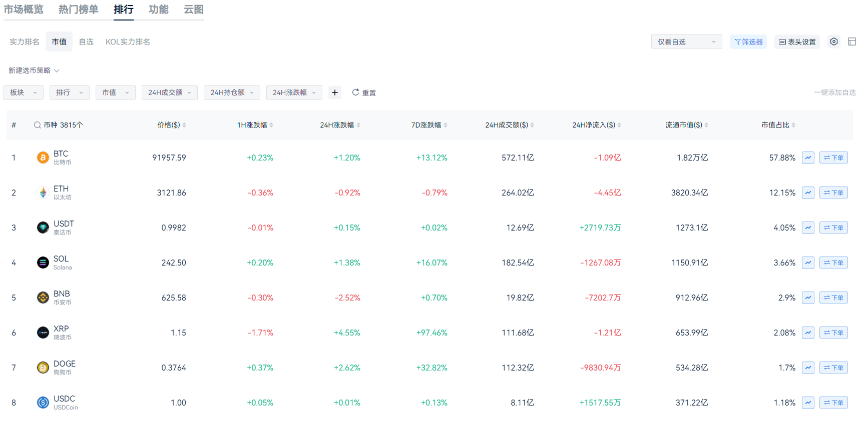Screen dimensions: 868x424
Task: Switch to 市场概览 tab
Action: pos(24,9)
